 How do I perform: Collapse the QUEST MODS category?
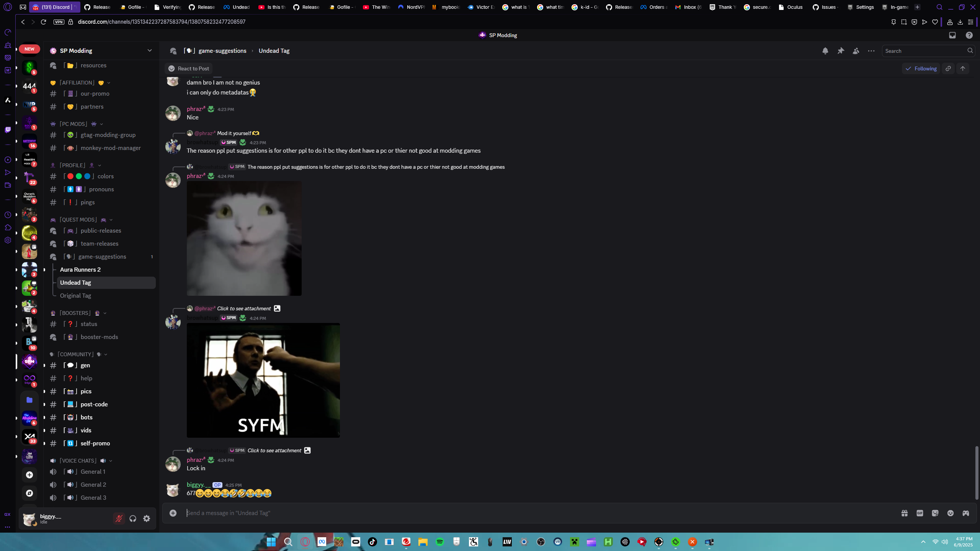pos(78,220)
